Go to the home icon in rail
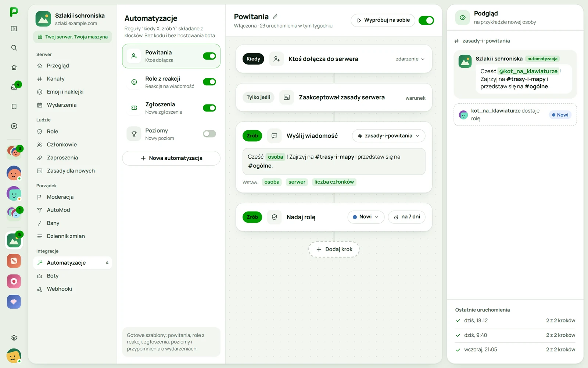This screenshot has width=588, height=368. click(14, 67)
